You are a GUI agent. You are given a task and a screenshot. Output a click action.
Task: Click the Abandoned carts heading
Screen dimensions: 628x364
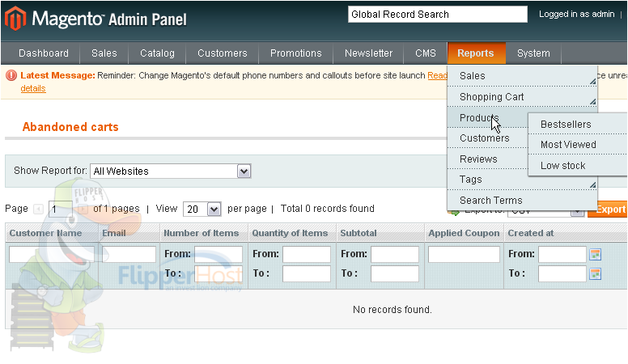70,127
